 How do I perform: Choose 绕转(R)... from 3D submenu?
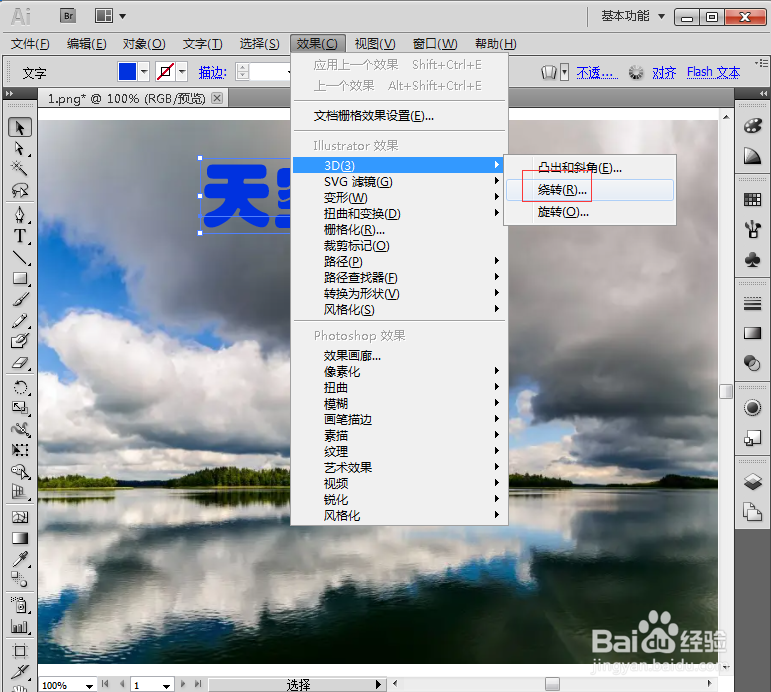coord(590,190)
